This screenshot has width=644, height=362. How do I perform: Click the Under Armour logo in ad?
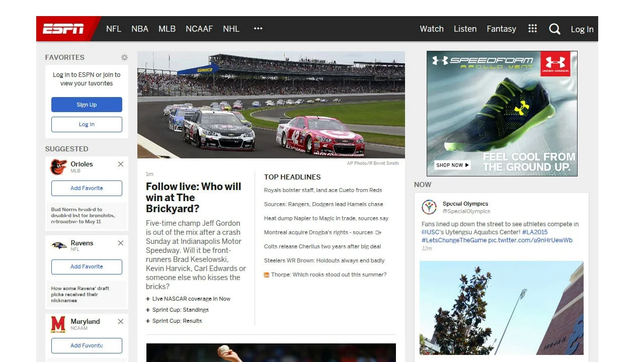(x=555, y=63)
